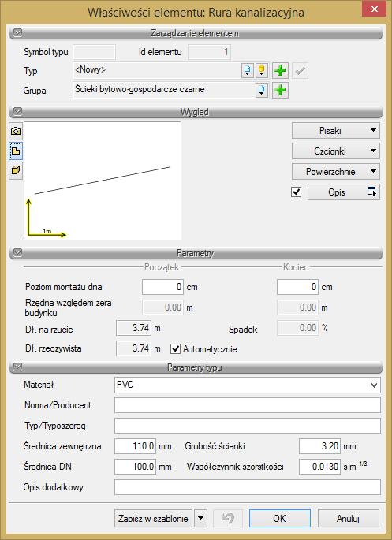This screenshot has height=540, width=392.
Task: Click the Opis dodatkowy input field
Action: 248,487
